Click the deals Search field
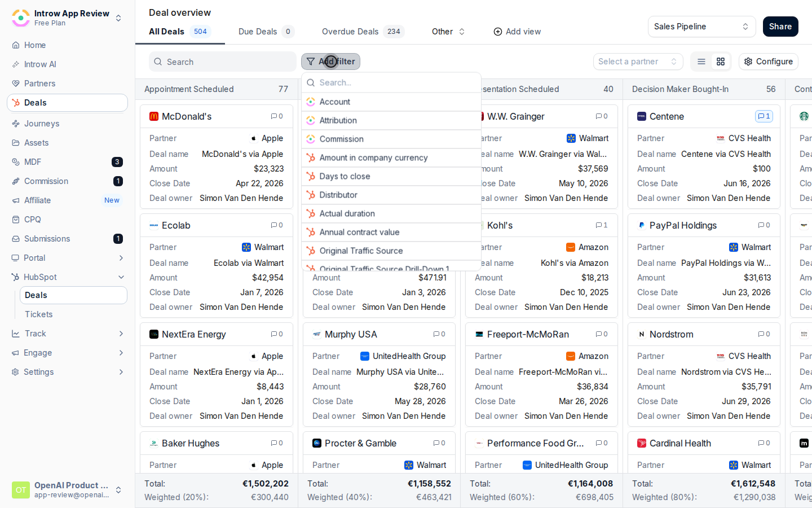The height and width of the screenshot is (508, 812). (222, 62)
